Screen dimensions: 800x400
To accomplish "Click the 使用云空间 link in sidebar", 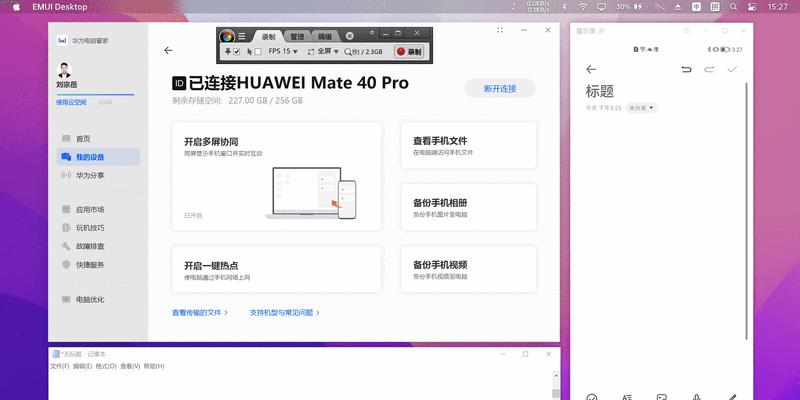I will click(71, 102).
